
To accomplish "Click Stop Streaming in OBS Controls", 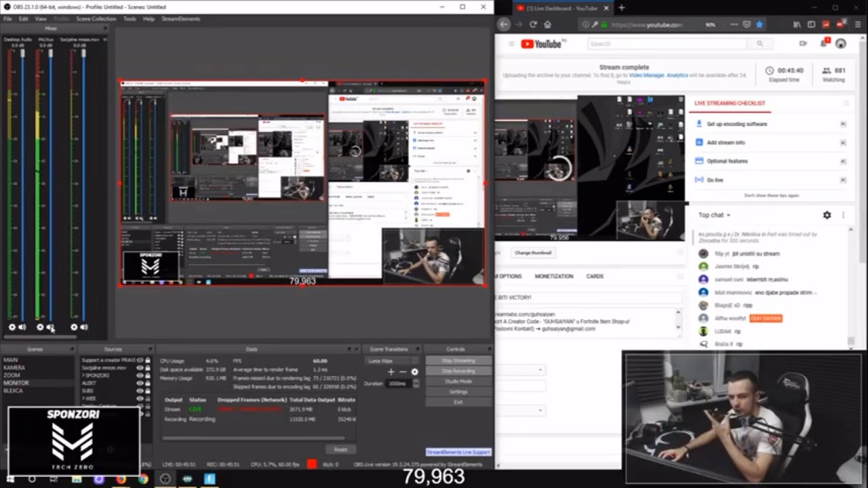I will (x=458, y=361).
